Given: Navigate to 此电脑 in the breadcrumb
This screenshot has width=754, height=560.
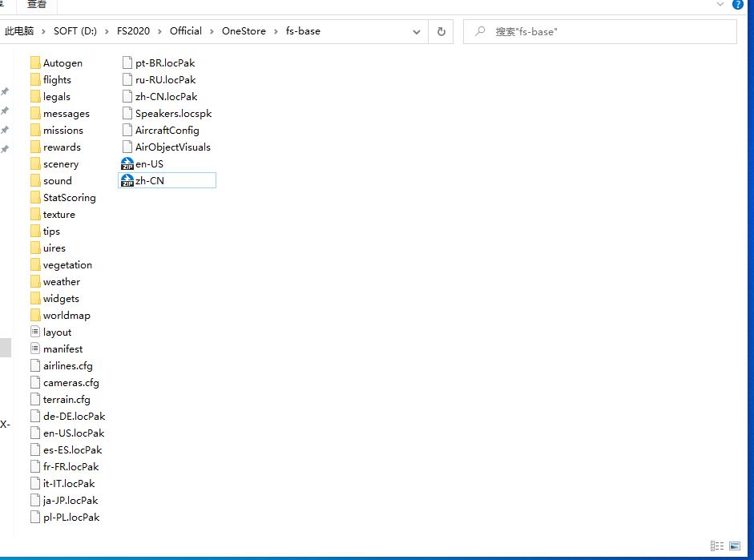Looking at the screenshot, I should click(x=19, y=31).
